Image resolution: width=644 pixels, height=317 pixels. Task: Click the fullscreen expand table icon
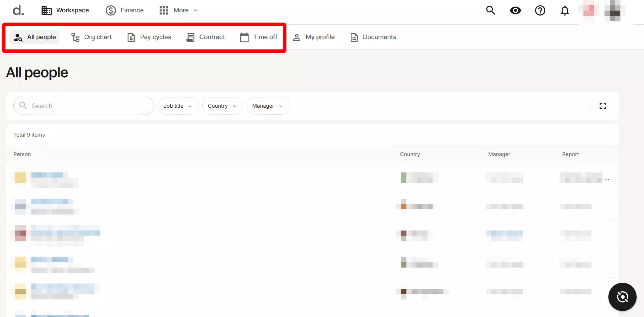[x=602, y=106]
